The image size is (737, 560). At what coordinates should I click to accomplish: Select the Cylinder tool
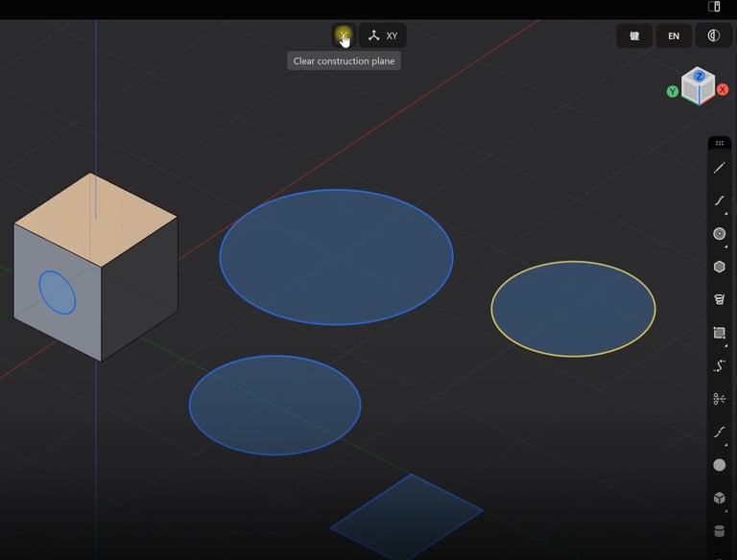click(719, 531)
